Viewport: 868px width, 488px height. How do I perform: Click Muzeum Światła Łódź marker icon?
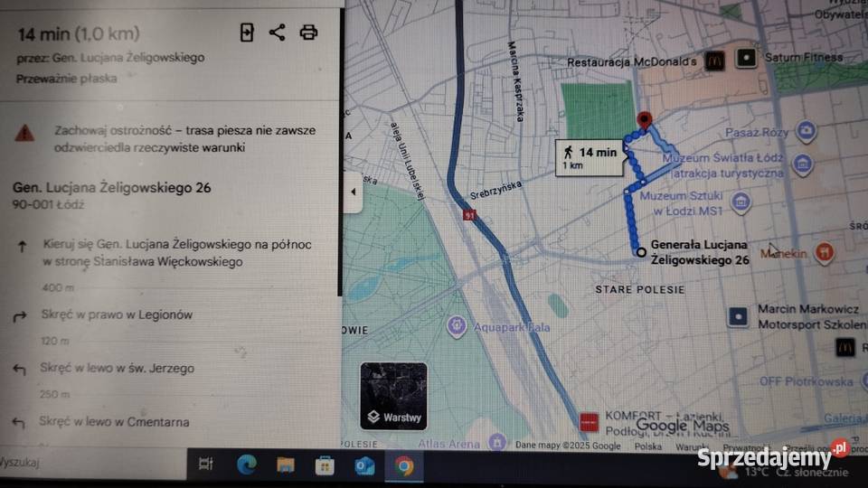click(803, 164)
